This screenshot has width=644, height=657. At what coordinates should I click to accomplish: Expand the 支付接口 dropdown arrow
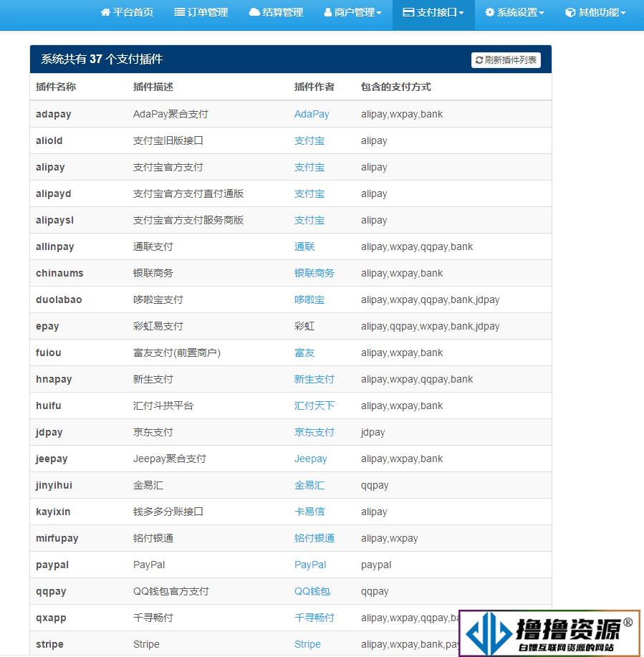point(461,13)
